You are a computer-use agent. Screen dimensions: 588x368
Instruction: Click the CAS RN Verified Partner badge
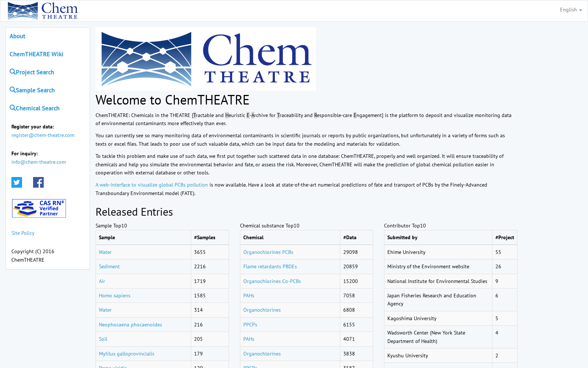(x=39, y=208)
